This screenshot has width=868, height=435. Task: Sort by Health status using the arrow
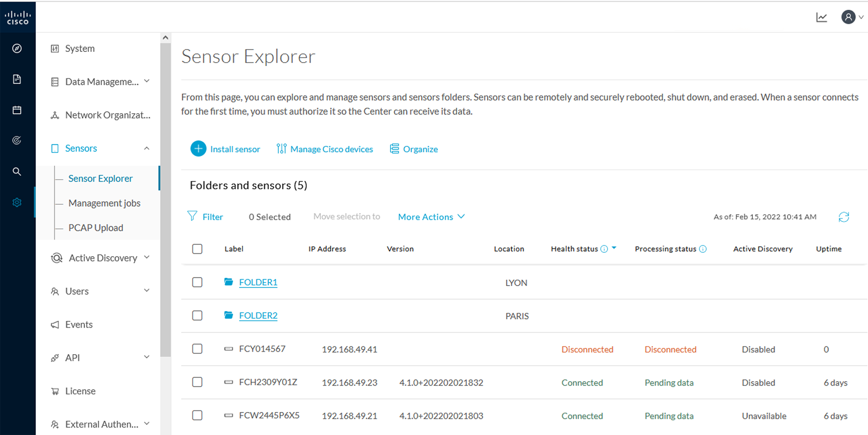[x=614, y=248]
